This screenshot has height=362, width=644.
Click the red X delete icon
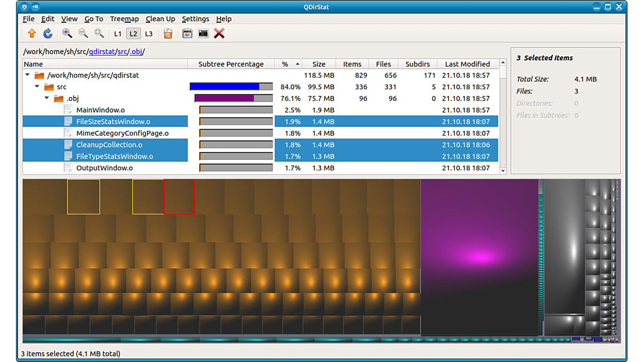(x=219, y=34)
